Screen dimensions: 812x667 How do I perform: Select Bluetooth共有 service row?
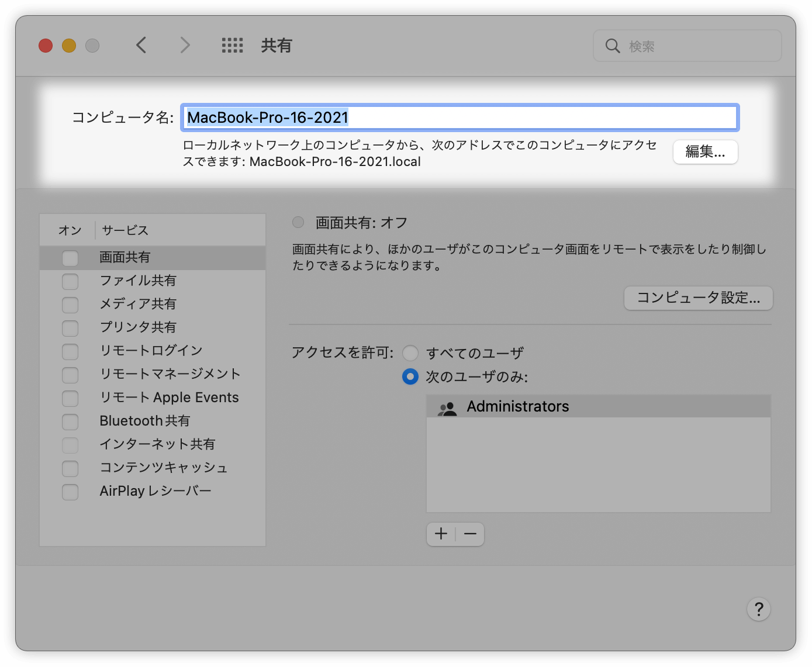tap(153, 421)
